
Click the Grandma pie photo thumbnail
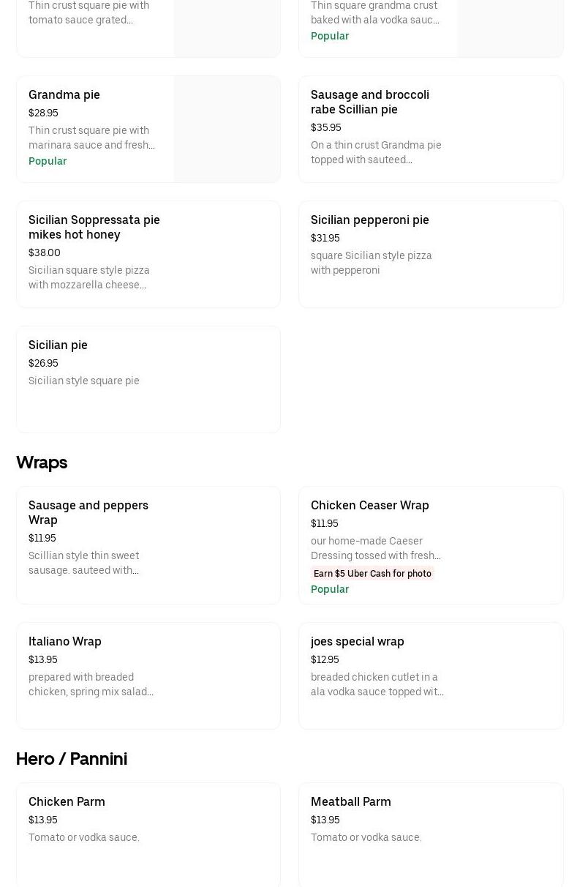(227, 129)
